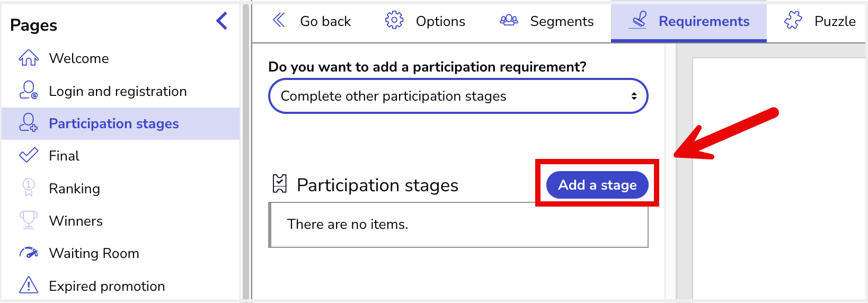Switch to the Requirements tab
Viewport: 868px width, 303px height.
pos(689,21)
